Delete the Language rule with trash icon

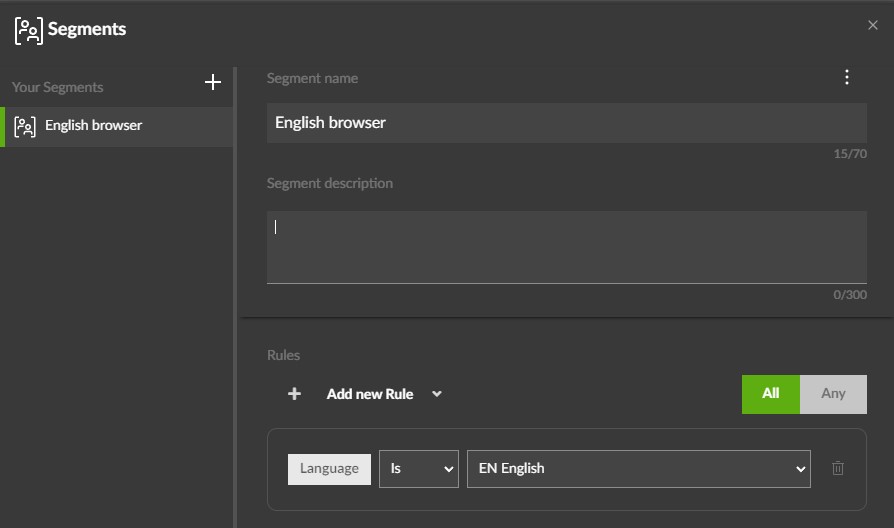(838, 468)
